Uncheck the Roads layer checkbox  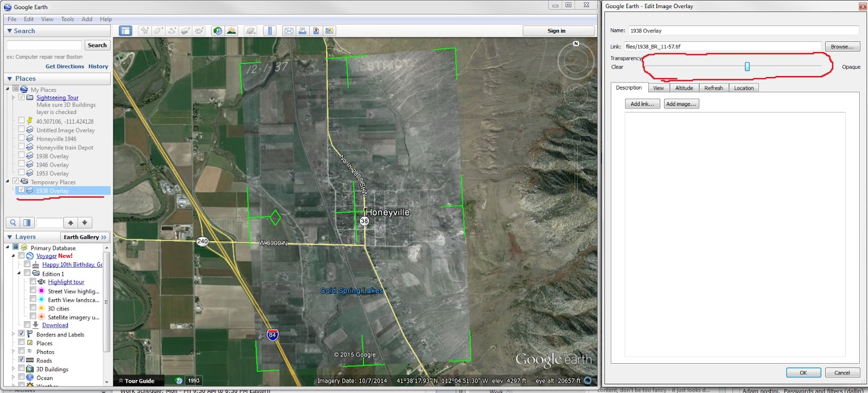(21, 360)
